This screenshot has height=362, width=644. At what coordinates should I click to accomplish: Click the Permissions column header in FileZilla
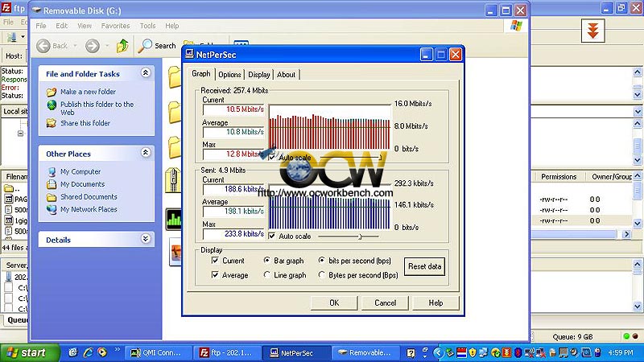pyautogui.click(x=559, y=177)
